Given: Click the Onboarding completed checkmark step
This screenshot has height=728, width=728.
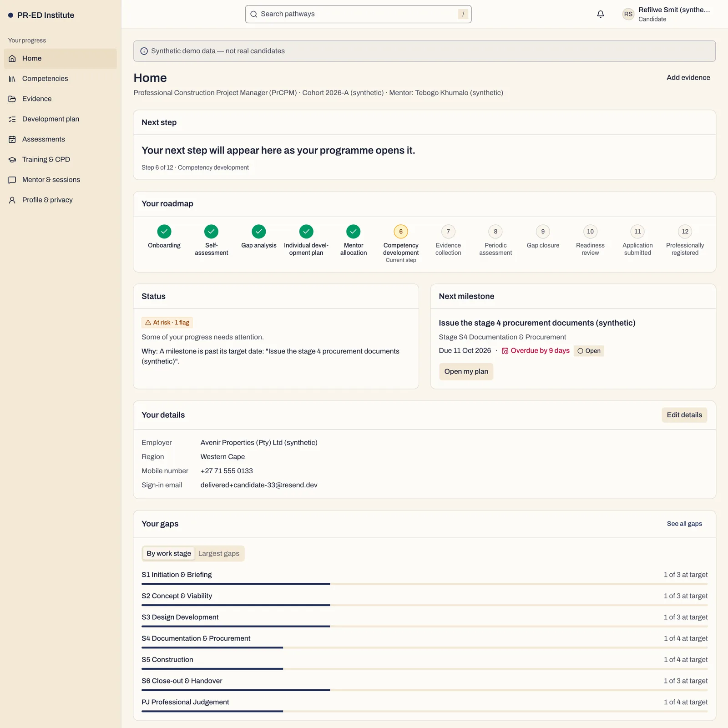Looking at the screenshot, I should (164, 232).
